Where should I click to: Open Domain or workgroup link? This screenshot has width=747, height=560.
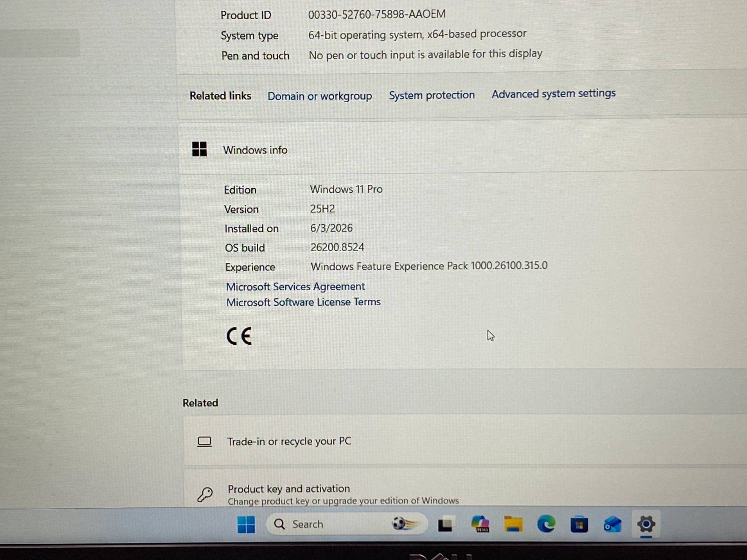click(320, 96)
